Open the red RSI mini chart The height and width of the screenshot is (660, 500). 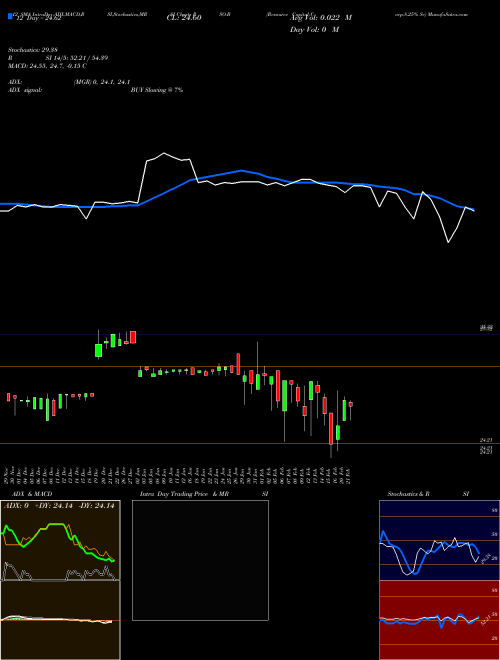(x=439, y=620)
